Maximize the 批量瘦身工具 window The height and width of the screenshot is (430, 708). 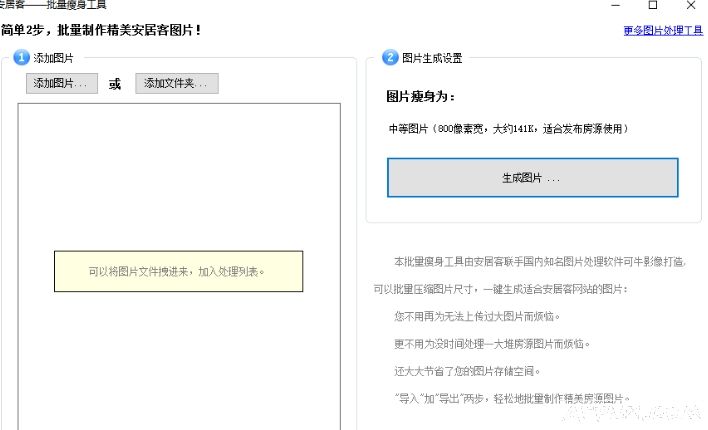tap(653, 6)
